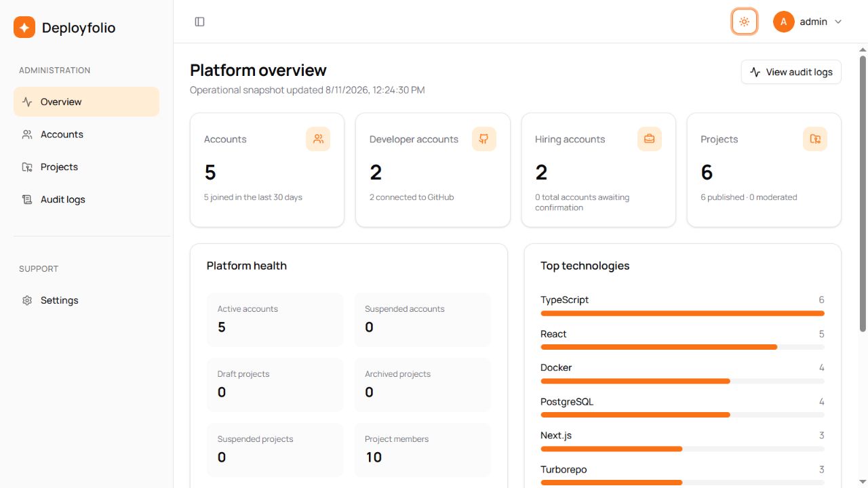Viewport: 868px width, 488px height.
Task: Toggle the light/dark theme sun button
Action: point(745,22)
